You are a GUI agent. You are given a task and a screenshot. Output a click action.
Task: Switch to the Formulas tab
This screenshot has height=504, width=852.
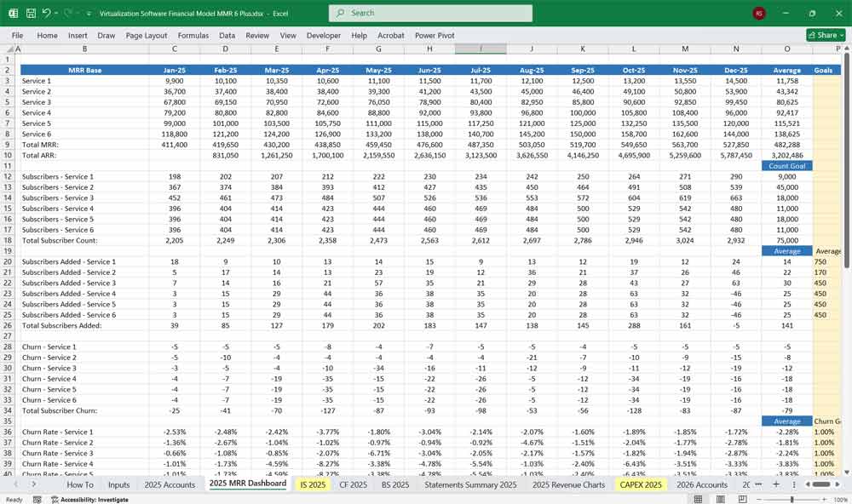click(193, 35)
